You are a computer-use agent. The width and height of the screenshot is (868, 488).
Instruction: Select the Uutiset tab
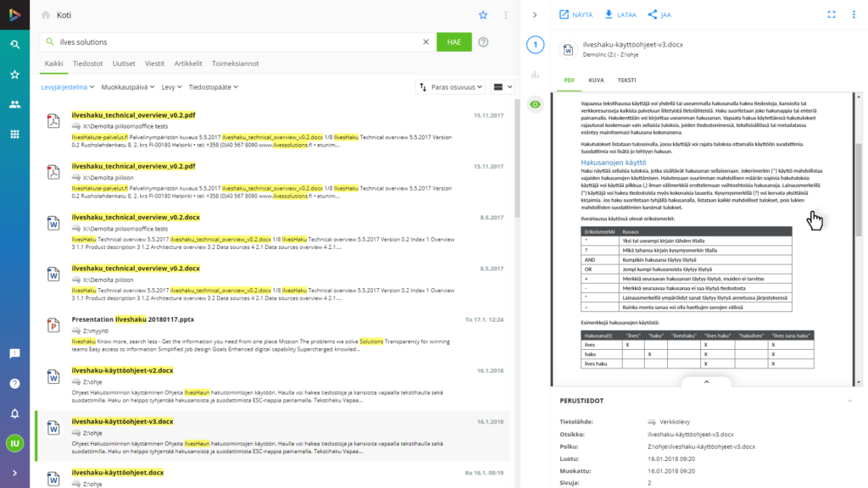124,64
